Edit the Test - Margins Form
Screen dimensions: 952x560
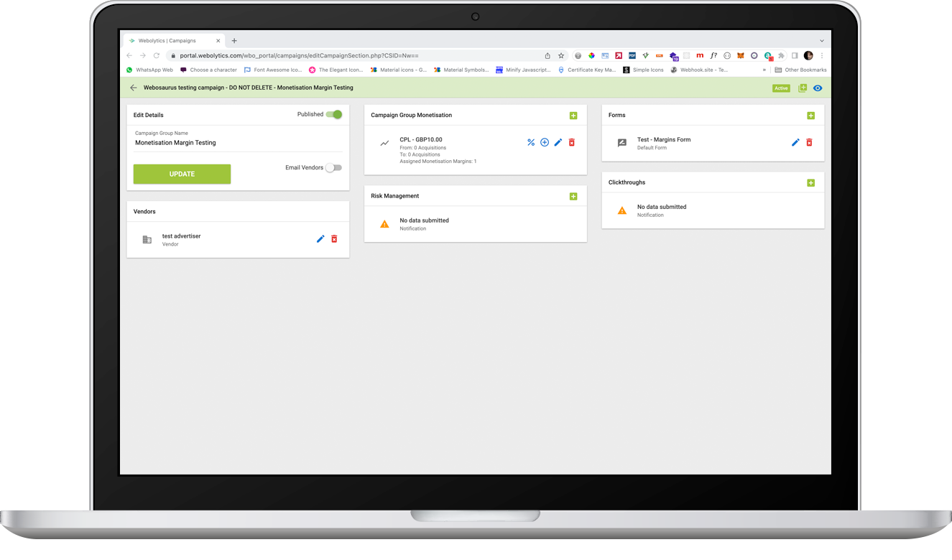(795, 142)
